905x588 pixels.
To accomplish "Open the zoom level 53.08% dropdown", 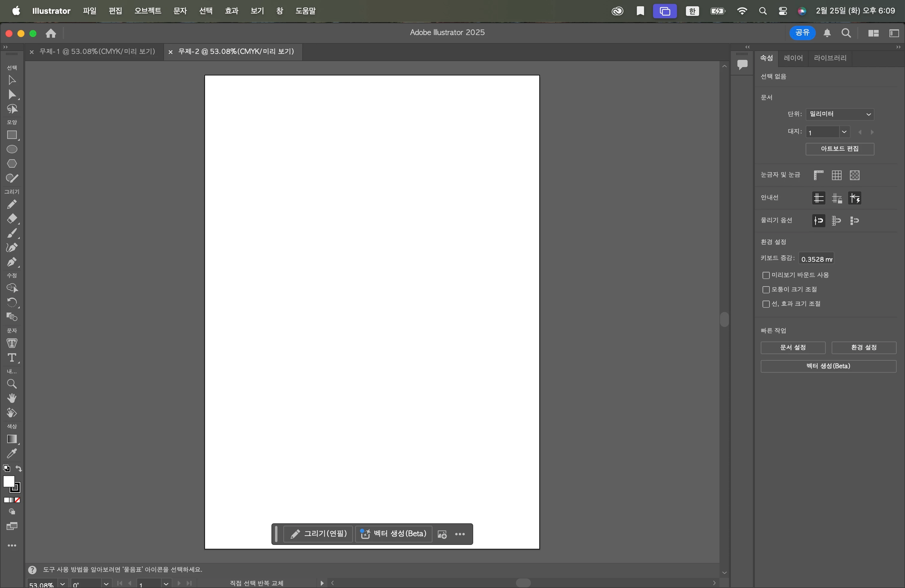I will (x=63, y=584).
